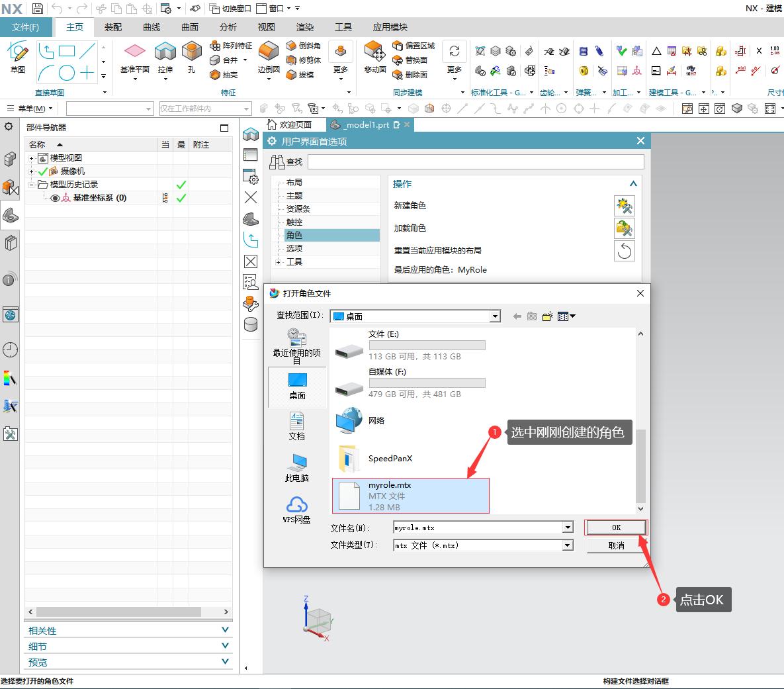Toggle the green checkmark on 摄像机 node

pyautogui.click(x=44, y=171)
